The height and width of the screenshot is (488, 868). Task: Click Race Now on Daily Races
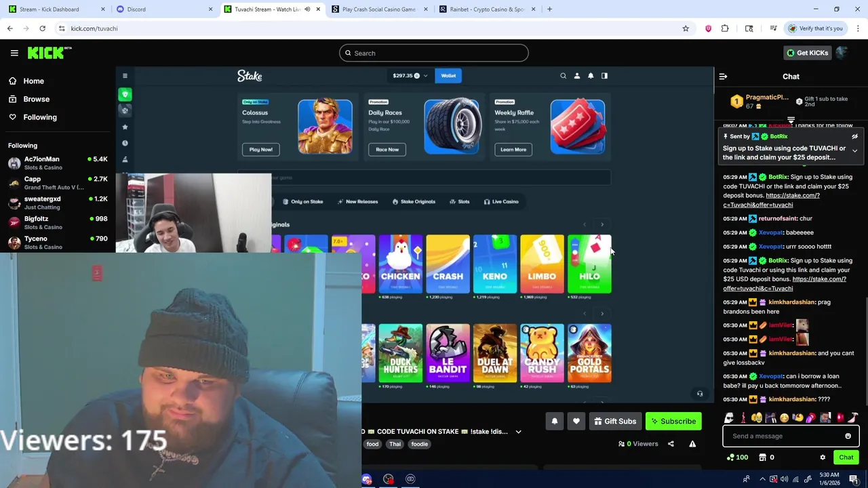387,149
